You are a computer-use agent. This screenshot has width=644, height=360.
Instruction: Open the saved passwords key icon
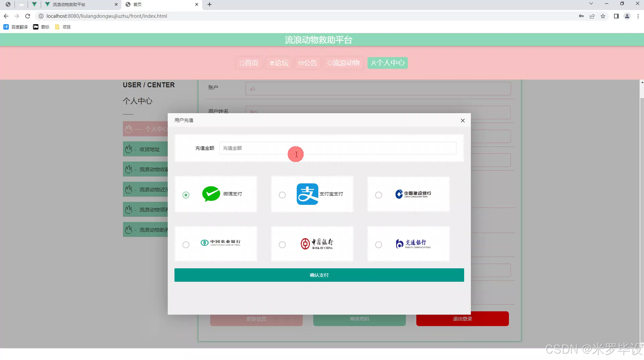(581, 16)
